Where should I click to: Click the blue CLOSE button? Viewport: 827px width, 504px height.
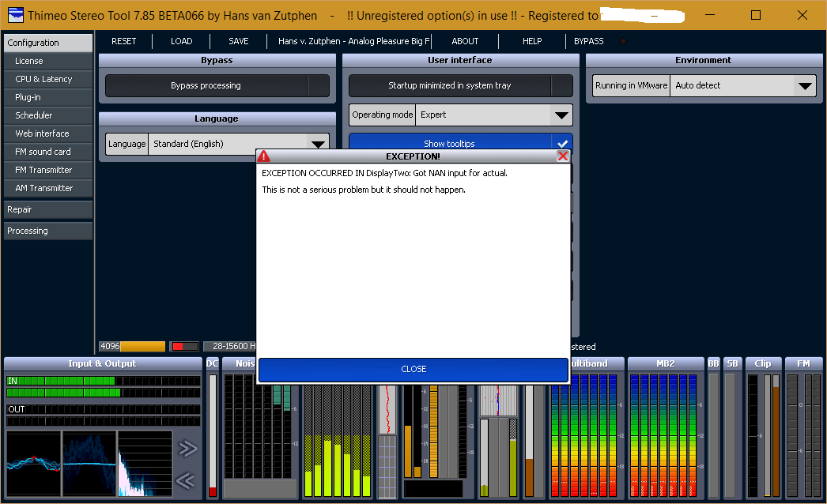pyautogui.click(x=413, y=369)
